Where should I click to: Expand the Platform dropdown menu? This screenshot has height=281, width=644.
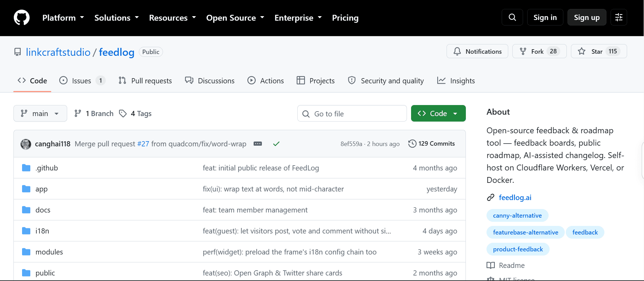(63, 18)
